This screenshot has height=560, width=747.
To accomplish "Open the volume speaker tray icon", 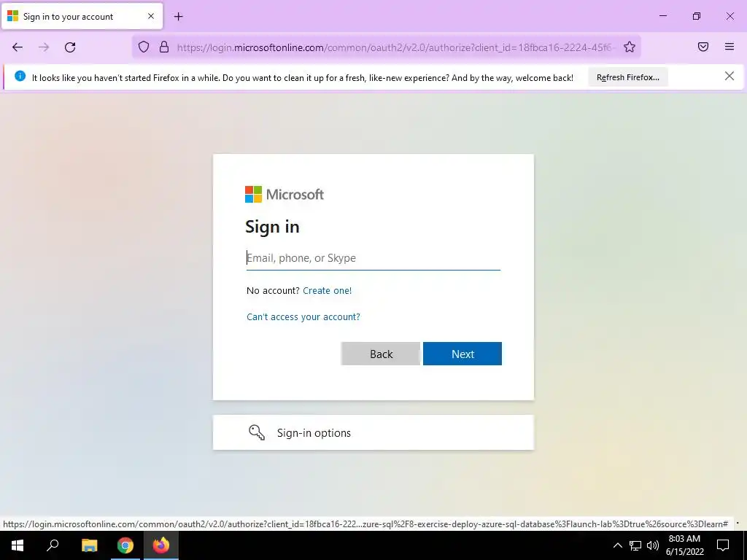I will (x=653, y=545).
